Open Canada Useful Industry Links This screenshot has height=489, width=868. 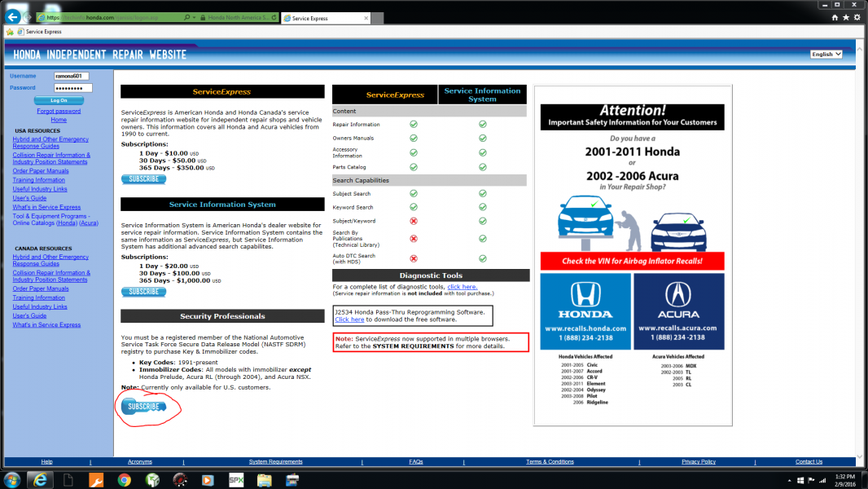(x=40, y=306)
